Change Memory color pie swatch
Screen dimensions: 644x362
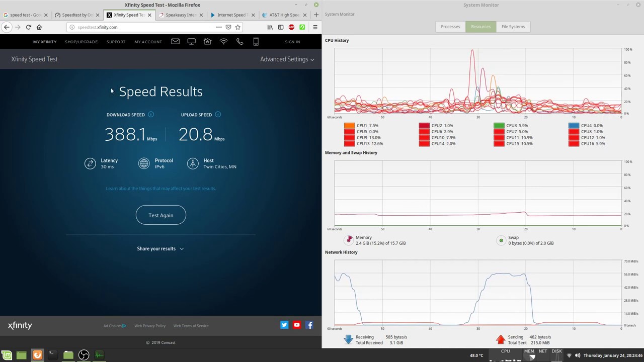349,240
